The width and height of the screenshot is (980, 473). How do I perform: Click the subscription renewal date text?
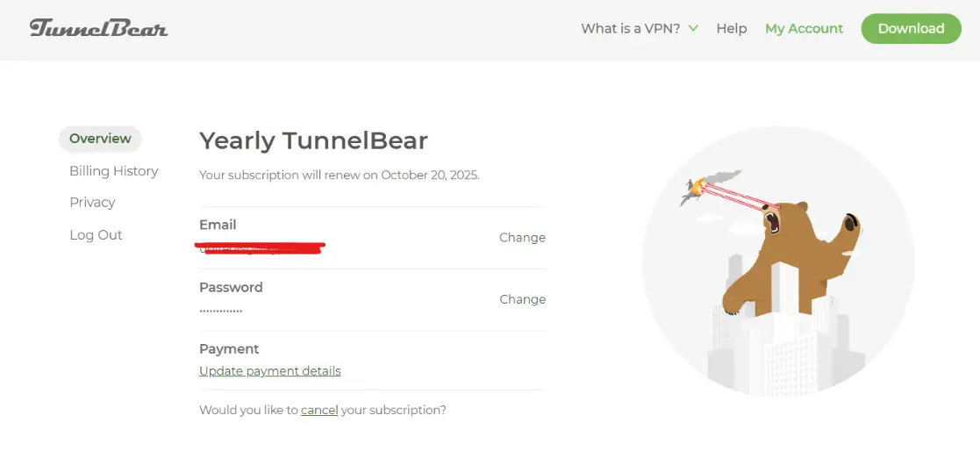(340, 175)
